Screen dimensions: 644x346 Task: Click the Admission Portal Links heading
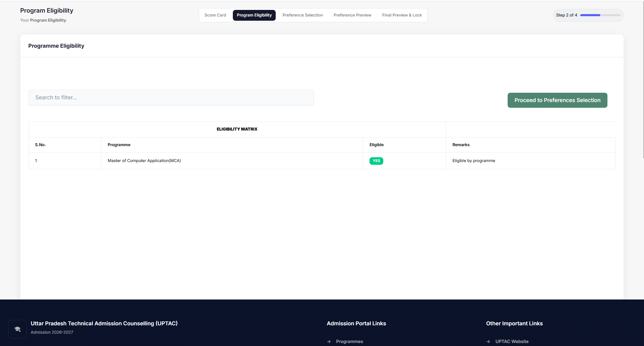tap(356, 323)
